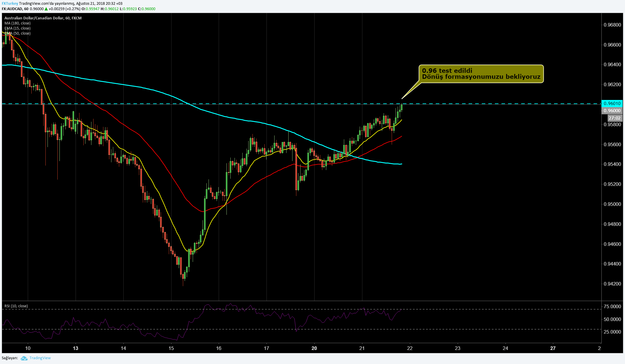Viewport: 625px width, 364px height.
Task: Click date label 27 on time axis
Action: pos(553,348)
